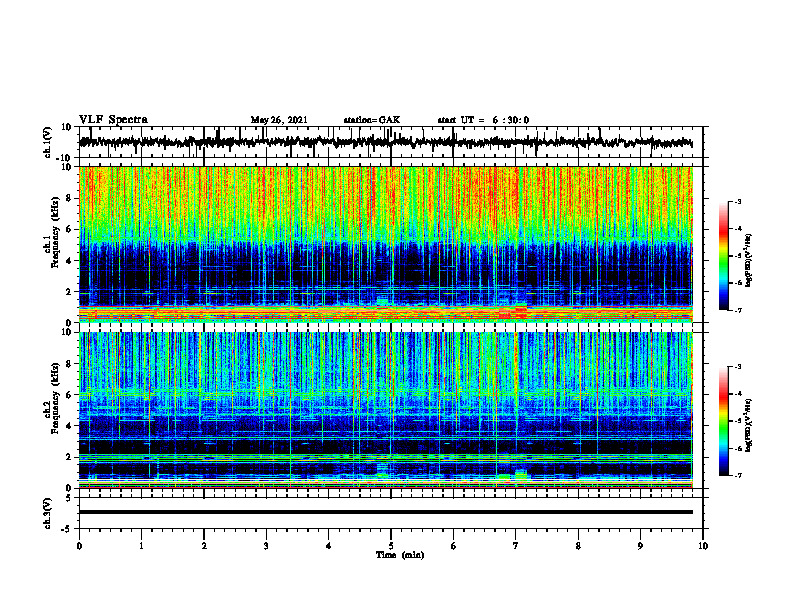The image size is (792, 612).
Task: Click the "VLF Spectra" plot title
Action: click(x=113, y=119)
